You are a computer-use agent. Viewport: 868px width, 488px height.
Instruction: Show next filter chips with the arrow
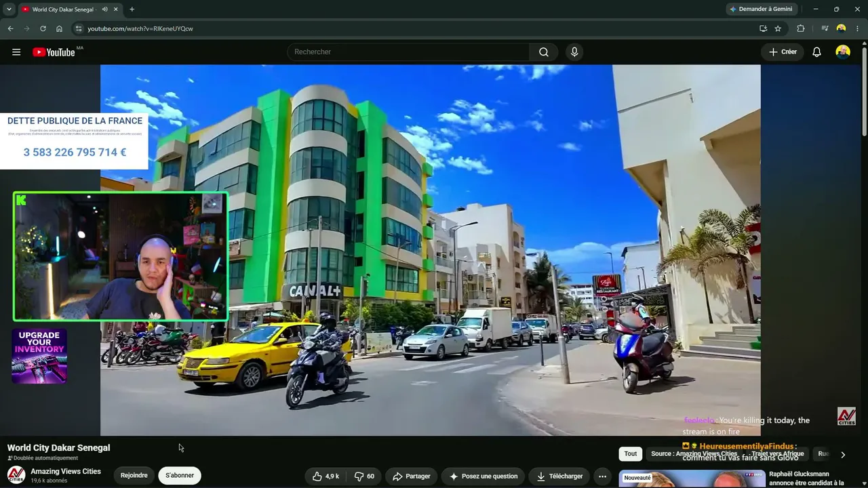tap(843, 455)
